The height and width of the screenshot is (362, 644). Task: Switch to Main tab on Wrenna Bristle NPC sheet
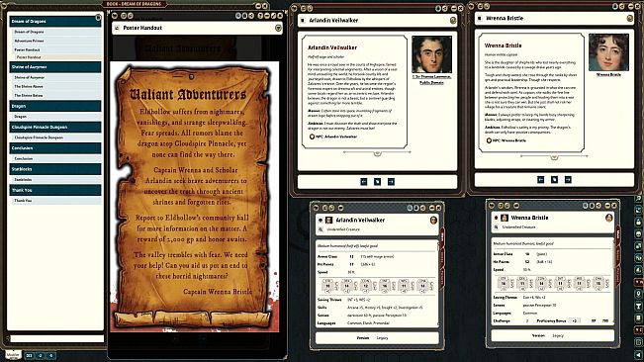(618, 234)
